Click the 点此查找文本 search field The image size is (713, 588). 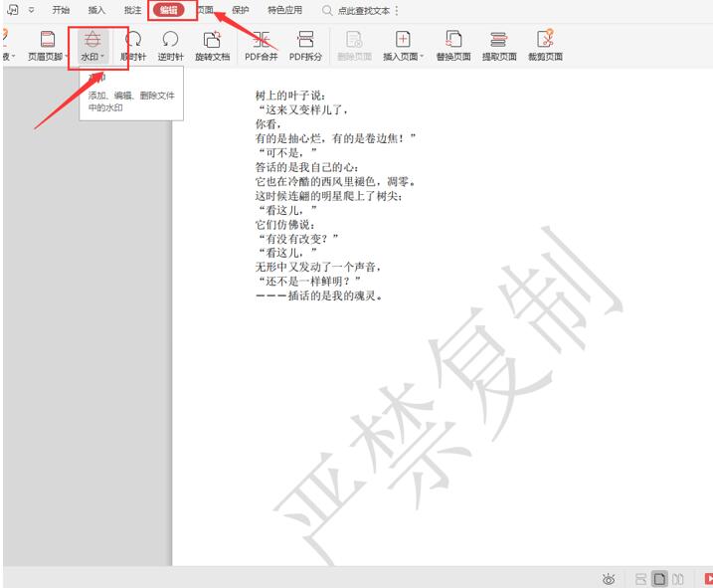(x=364, y=10)
